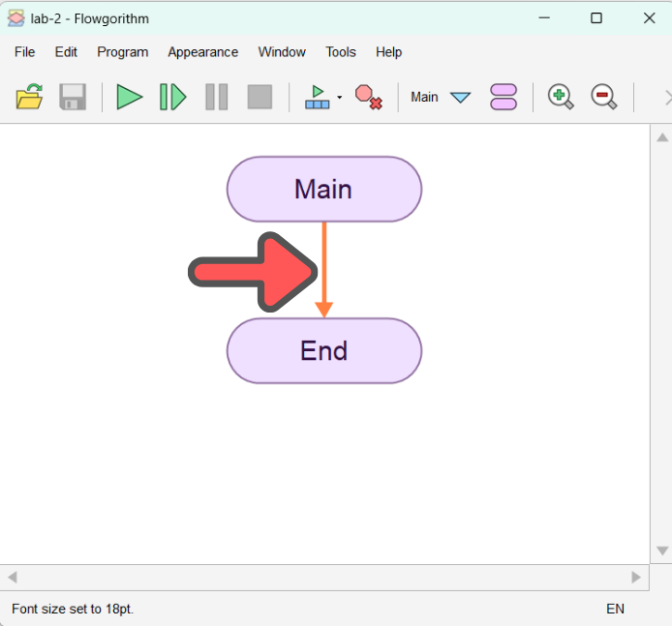672x627 pixels.
Task: Expand the run speed dropdown arrow
Action: [x=340, y=97]
